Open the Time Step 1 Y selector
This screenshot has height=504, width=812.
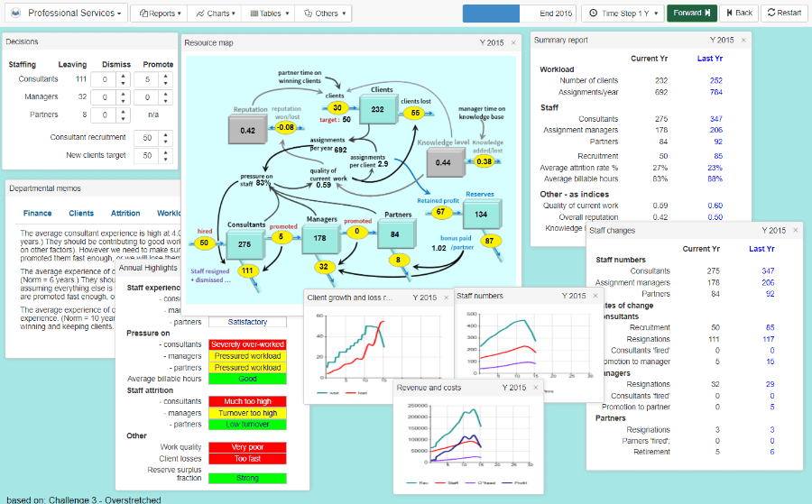[622, 14]
